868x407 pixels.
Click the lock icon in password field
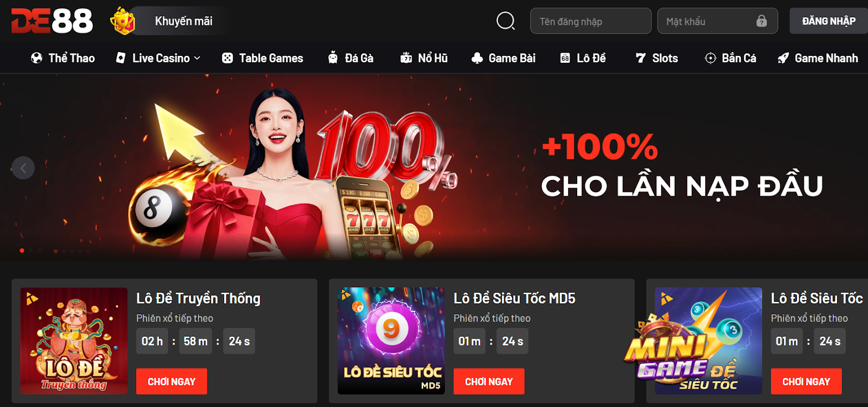coord(762,21)
